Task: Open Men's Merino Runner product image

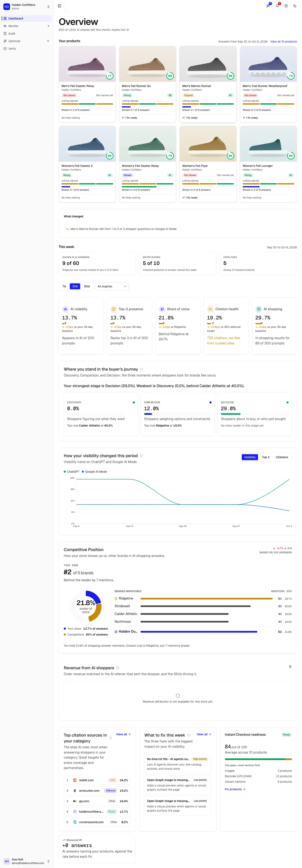Action: tap(208, 64)
